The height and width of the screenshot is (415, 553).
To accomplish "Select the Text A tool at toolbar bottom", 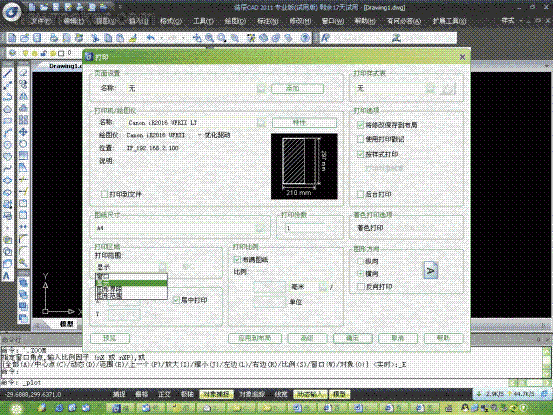I will [x=7, y=276].
